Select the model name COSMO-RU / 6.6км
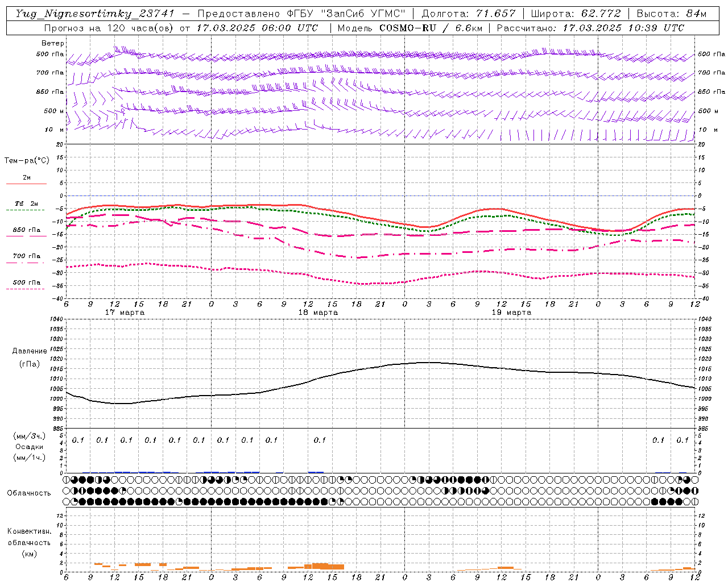Image resolution: width=728 pixels, height=582 pixels. pyautogui.click(x=430, y=28)
